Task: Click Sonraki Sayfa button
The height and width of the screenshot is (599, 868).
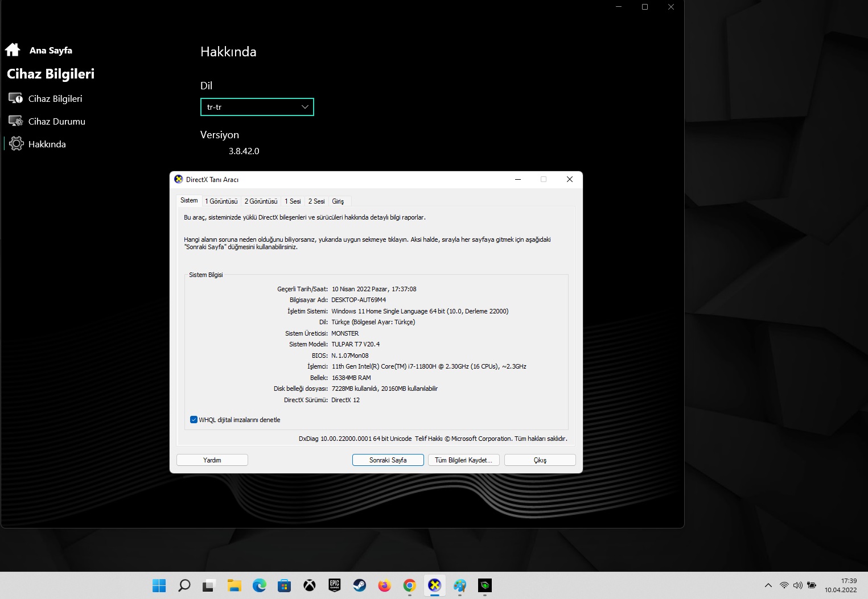Action: pyautogui.click(x=388, y=460)
